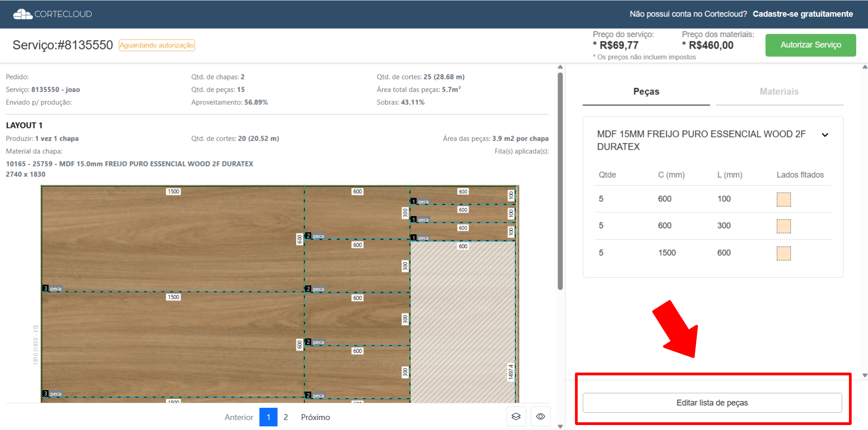
Task: Click edge-banding swatch for 600 x 300 row
Action: pyautogui.click(x=784, y=226)
